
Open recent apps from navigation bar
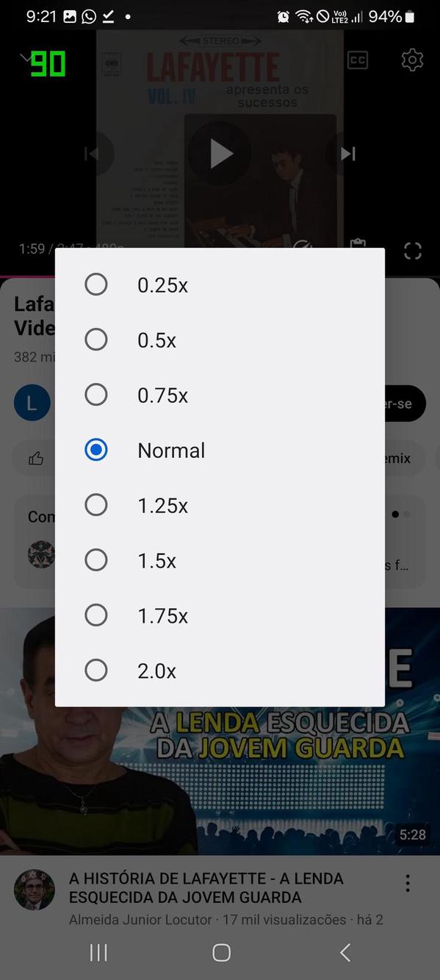(x=98, y=951)
